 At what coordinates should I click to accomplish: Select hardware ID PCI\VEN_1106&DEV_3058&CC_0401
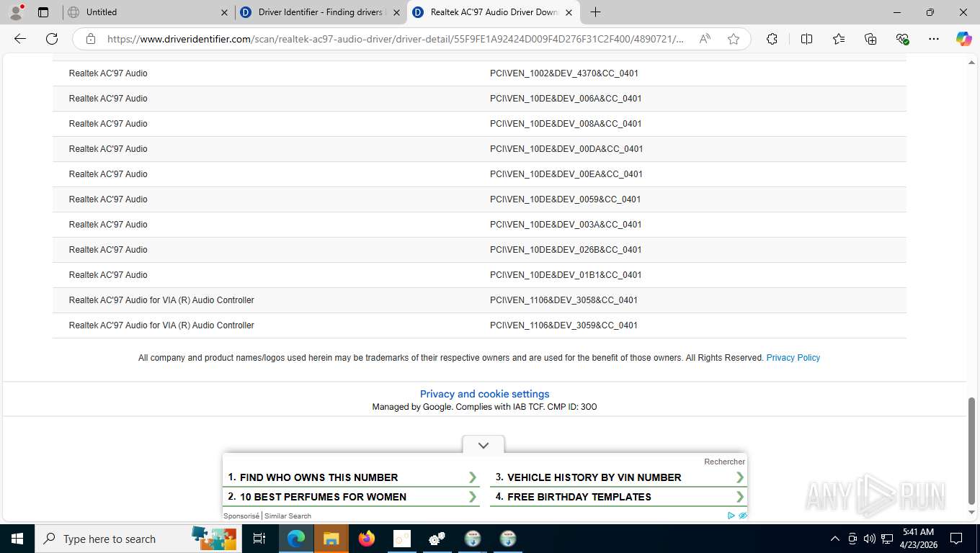(563, 300)
